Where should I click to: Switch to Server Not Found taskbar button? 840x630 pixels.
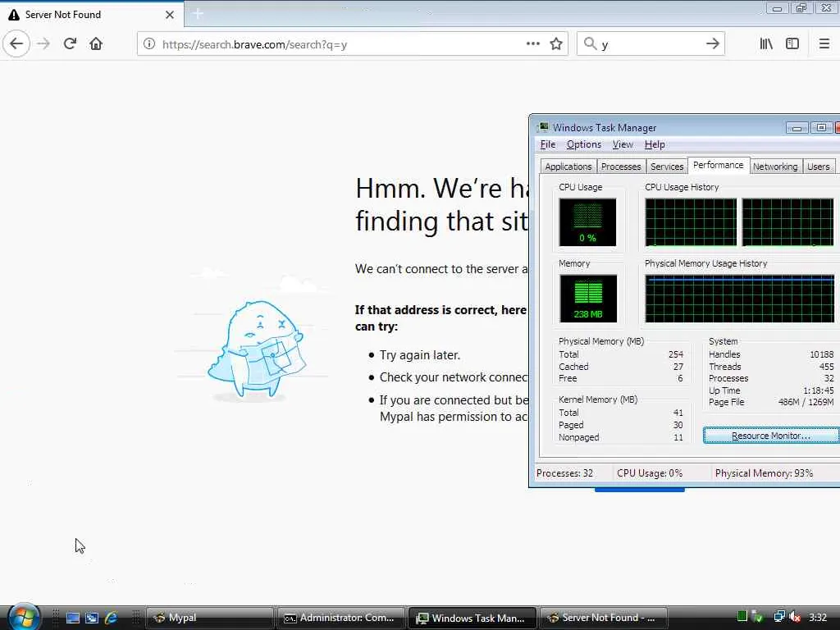point(604,618)
